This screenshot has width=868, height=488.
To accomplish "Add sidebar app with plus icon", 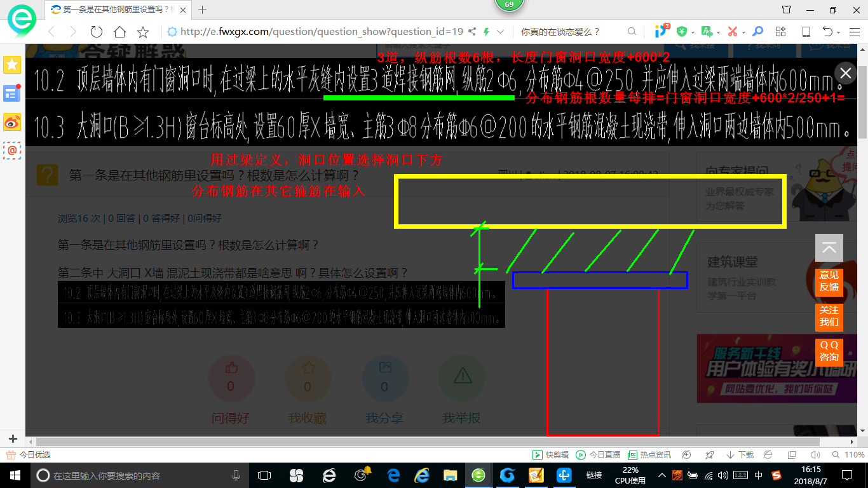I will (x=13, y=438).
